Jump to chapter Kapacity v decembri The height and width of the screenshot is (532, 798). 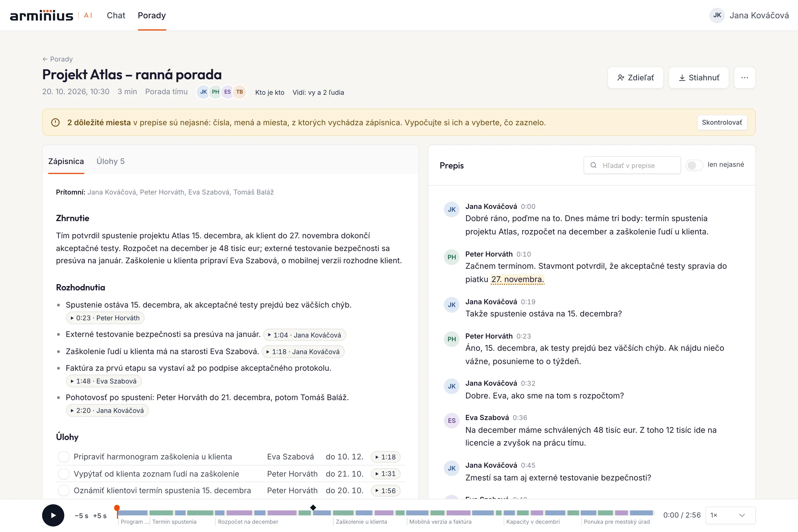(x=533, y=522)
